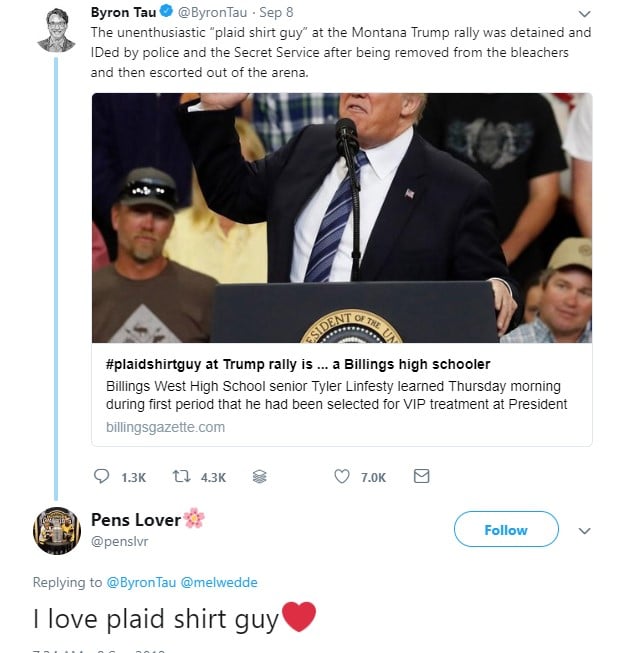Click the stacked layers Buffer icon
Image resolution: width=628 pixels, height=653 pixels.
[260, 477]
